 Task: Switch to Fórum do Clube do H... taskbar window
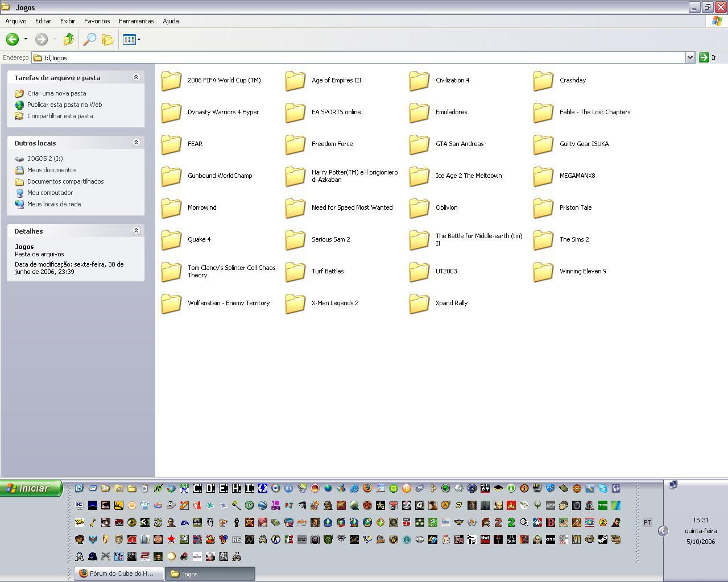coord(119,573)
